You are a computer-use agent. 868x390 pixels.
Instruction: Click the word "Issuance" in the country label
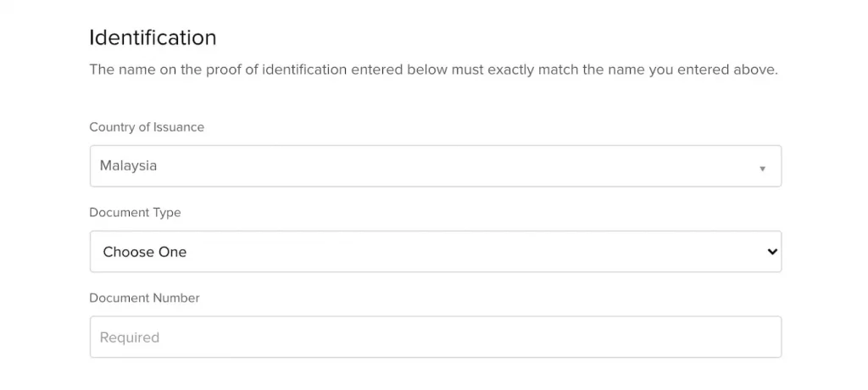point(178,127)
